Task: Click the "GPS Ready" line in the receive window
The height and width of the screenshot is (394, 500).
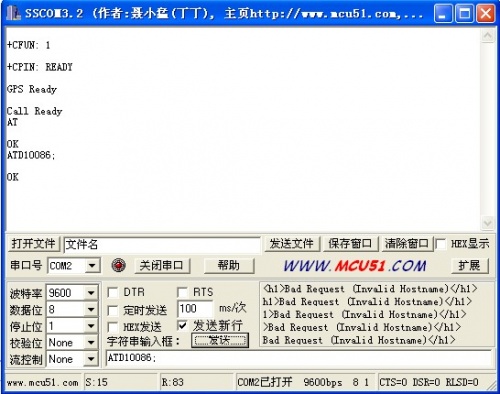Action: (x=32, y=89)
